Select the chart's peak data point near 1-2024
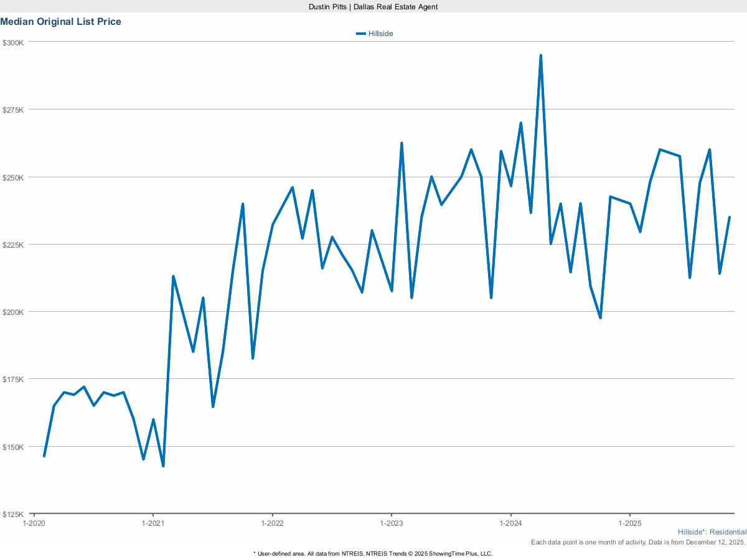This screenshot has width=747, height=560. coord(540,55)
